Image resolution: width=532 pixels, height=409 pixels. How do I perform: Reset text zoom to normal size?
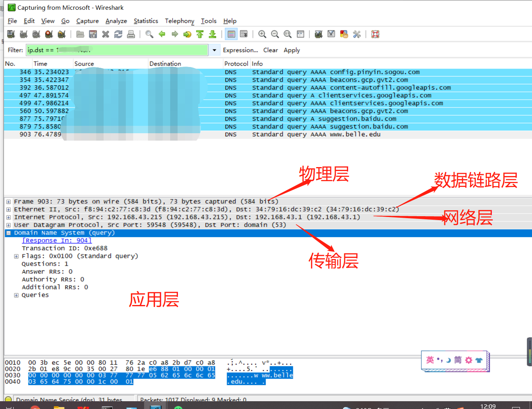[x=287, y=34]
